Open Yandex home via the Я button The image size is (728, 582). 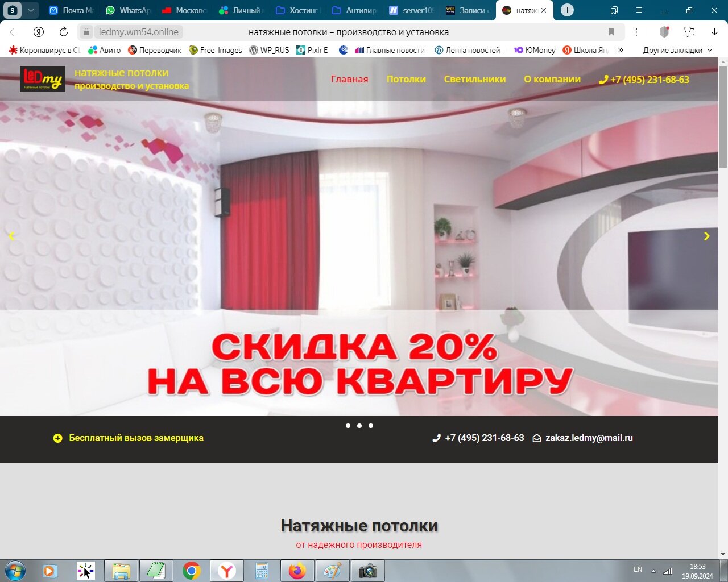[x=39, y=32]
